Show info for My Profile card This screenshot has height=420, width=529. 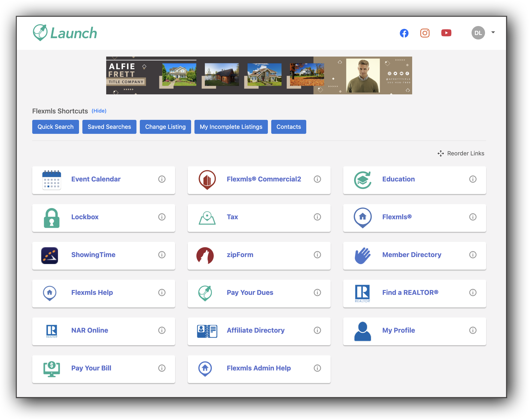click(473, 330)
